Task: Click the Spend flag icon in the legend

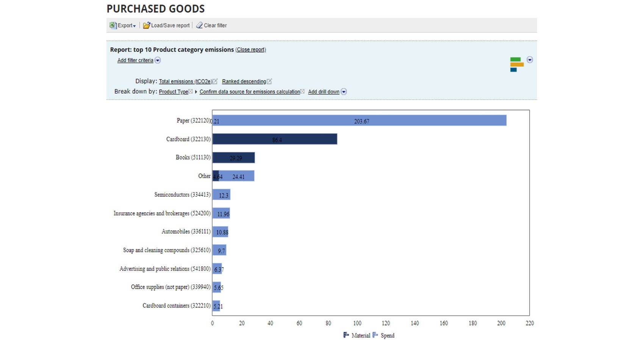Action: click(374, 335)
